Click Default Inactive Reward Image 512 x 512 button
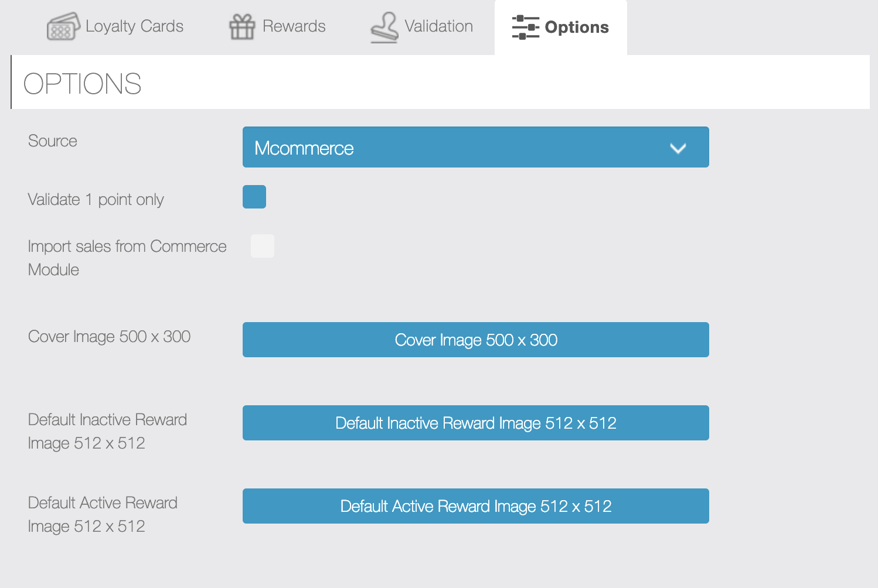 (476, 423)
